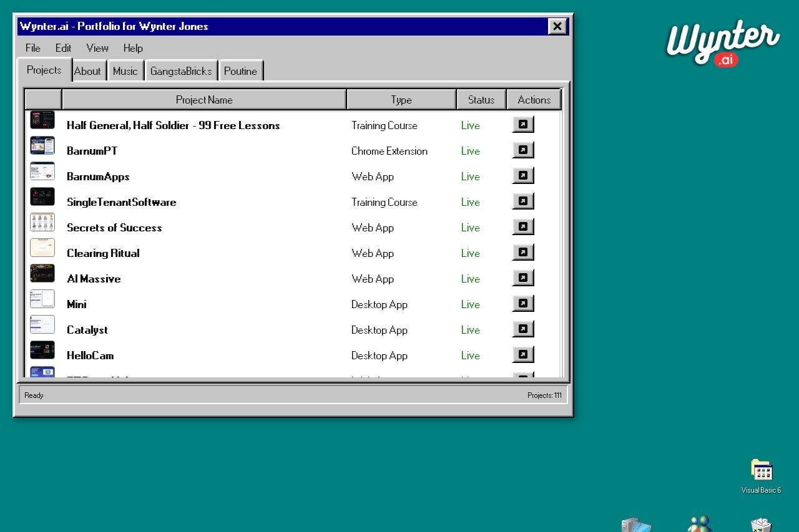Go to the Poutine tab
Screen dimensions: 799x532
point(240,71)
